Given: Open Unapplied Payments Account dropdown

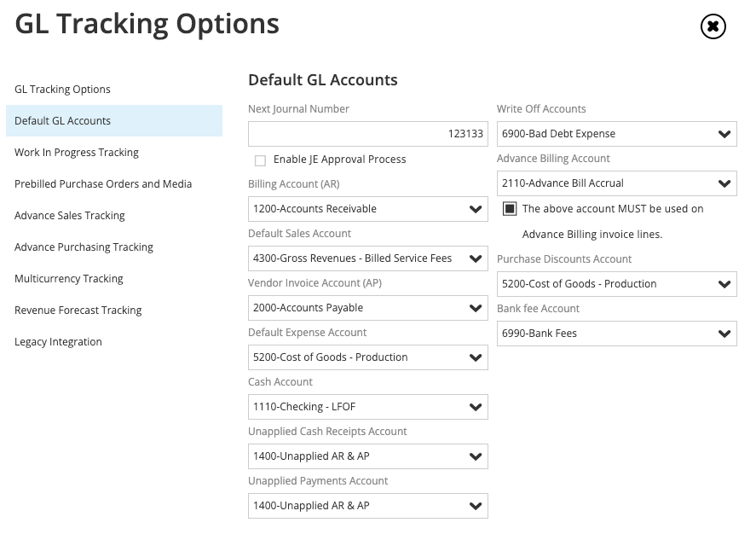Looking at the screenshot, I should pyautogui.click(x=367, y=506).
